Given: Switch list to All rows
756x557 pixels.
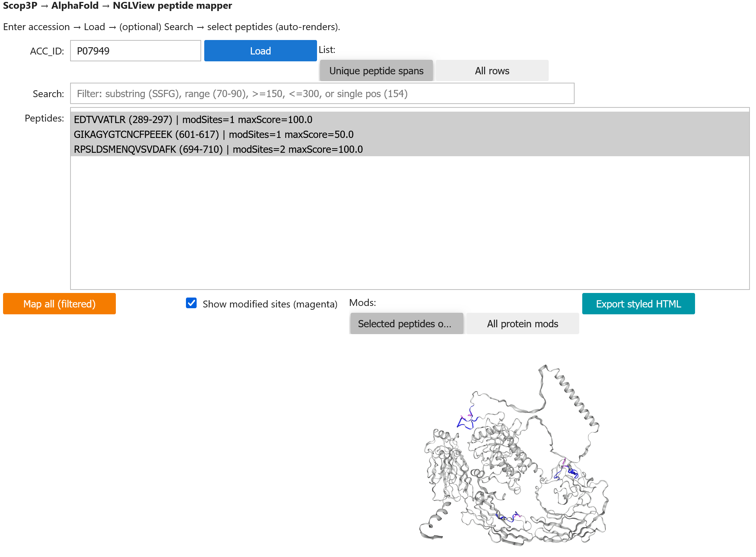Looking at the screenshot, I should pyautogui.click(x=491, y=70).
